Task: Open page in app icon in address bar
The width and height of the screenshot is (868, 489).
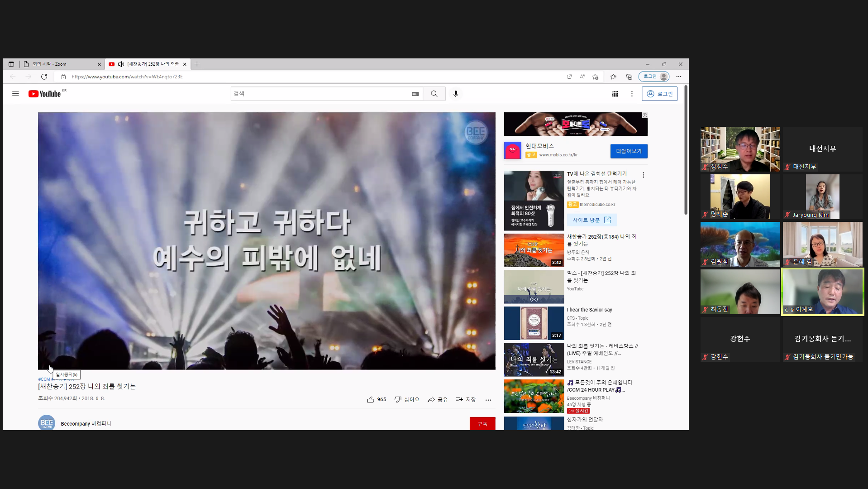Action: pos(569,77)
